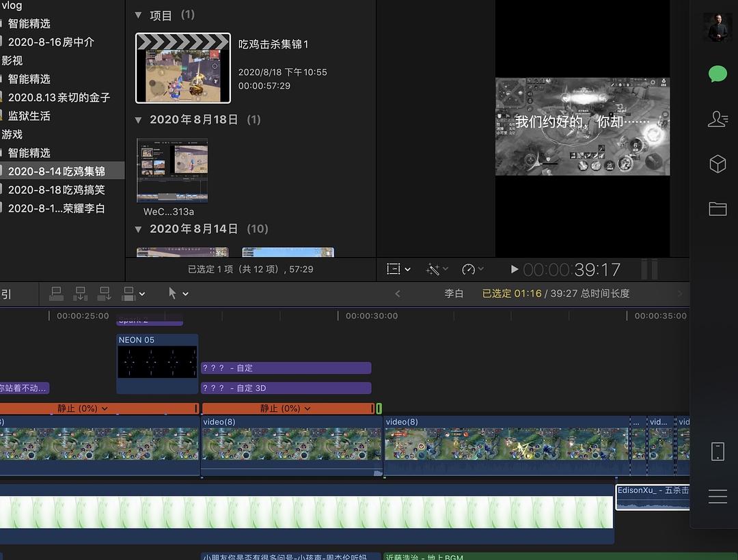This screenshot has height=560, width=738.
Task: Select the arrow Select tool in timeline toolbar
Action: [172, 294]
